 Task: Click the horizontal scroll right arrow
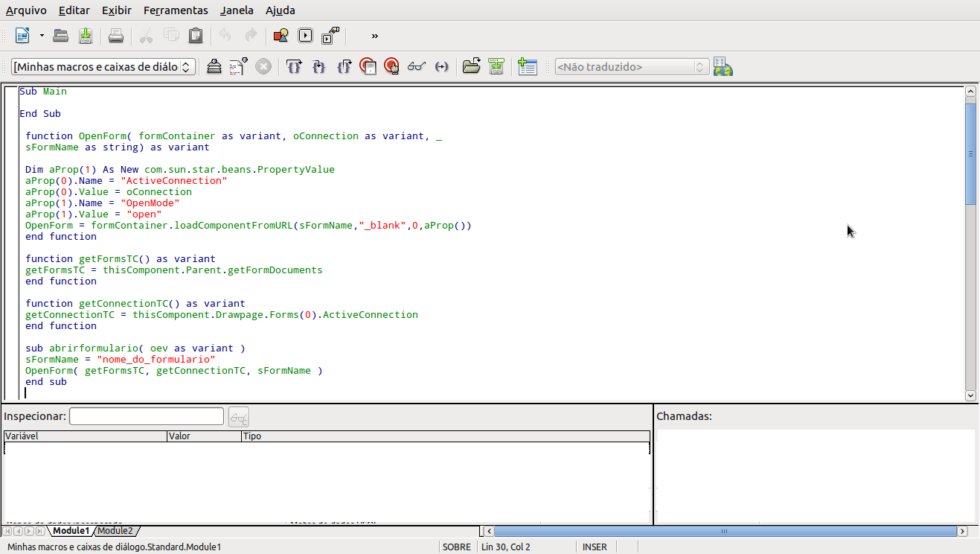[962, 531]
